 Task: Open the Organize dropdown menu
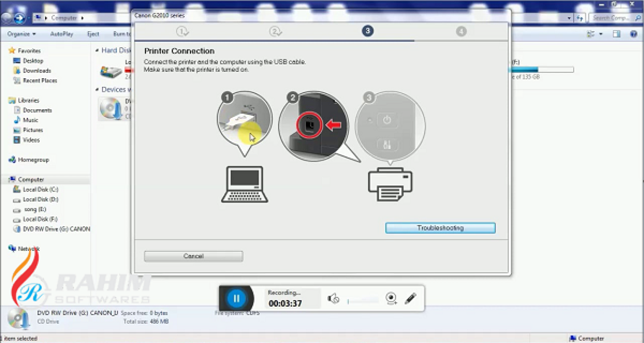click(x=21, y=34)
